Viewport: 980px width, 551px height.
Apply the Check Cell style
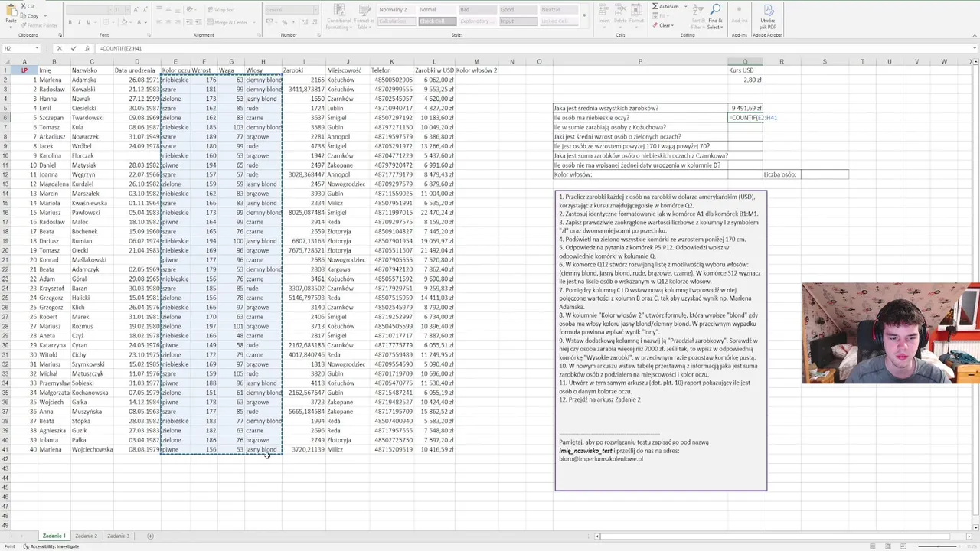pos(436,21)
